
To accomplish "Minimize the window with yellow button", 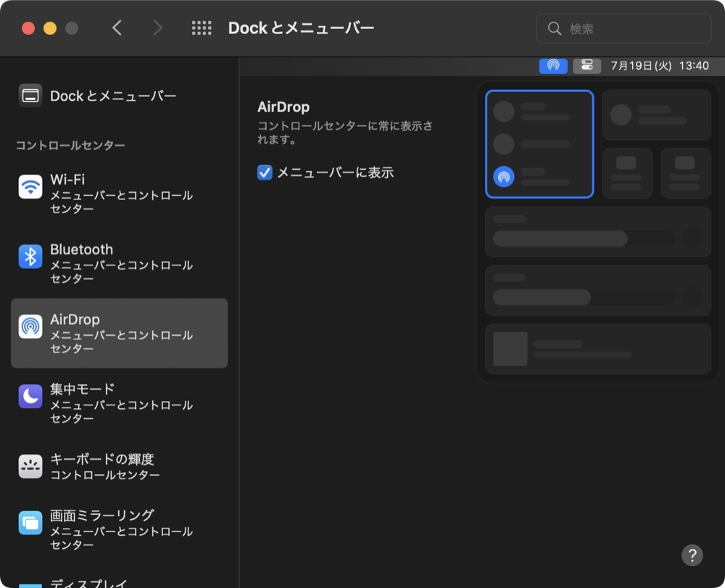I will [50, 28].
